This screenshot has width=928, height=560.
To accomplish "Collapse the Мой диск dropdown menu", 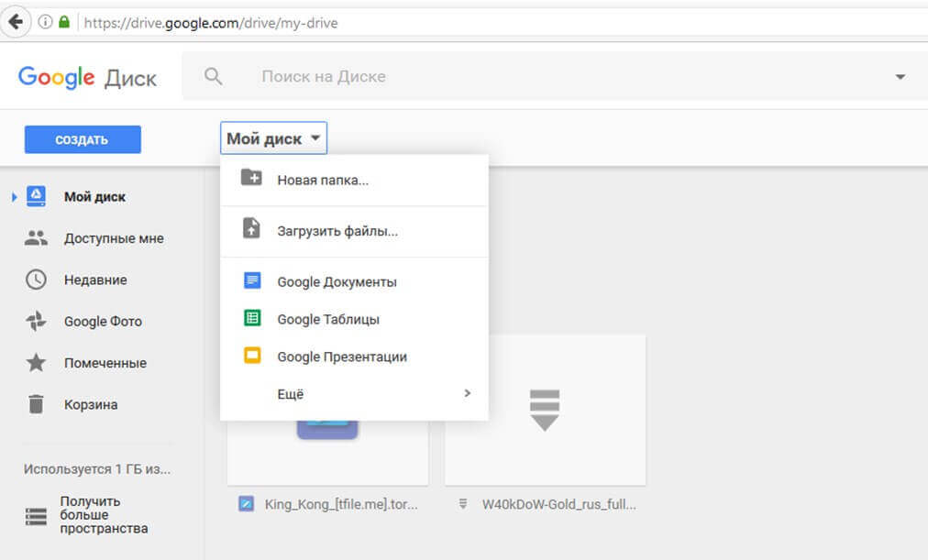I will coord(274,139).
